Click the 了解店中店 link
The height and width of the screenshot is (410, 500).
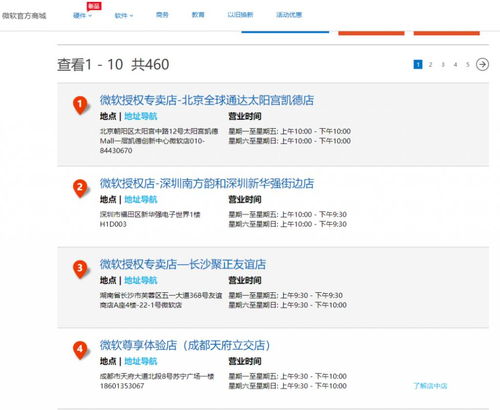(430, 386)
